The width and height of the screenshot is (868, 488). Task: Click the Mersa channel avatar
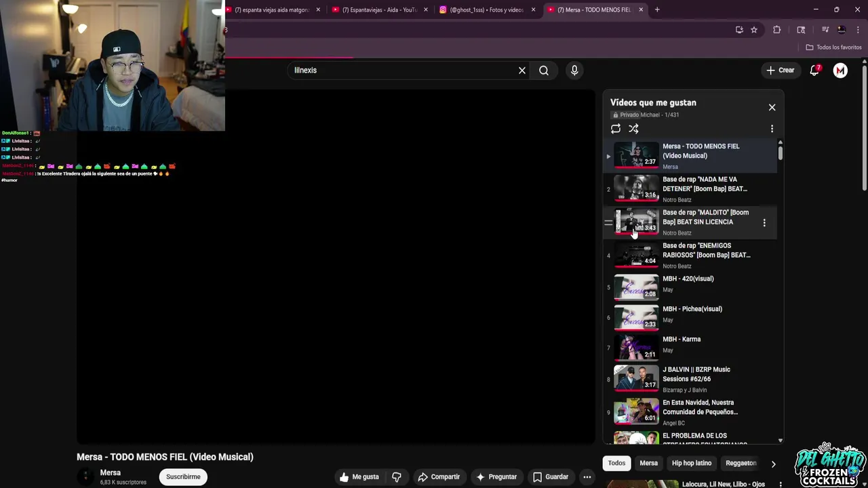point(85,476)
